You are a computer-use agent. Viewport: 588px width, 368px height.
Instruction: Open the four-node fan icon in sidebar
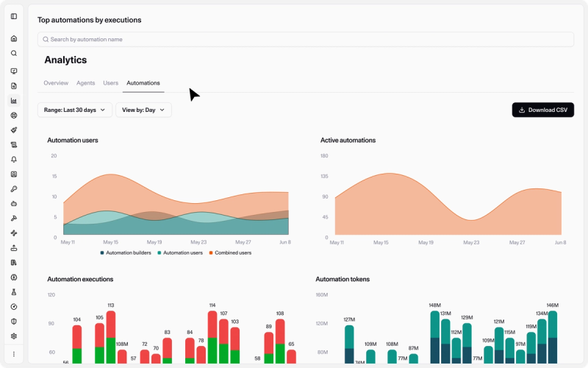pyautogui.click(x=14, y=233)
